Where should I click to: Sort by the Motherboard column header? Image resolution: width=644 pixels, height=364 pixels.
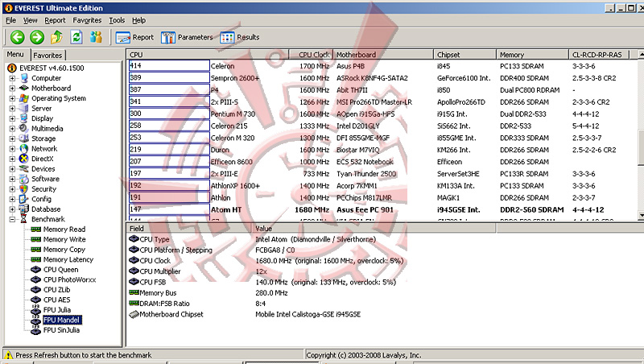coord(383,55)
